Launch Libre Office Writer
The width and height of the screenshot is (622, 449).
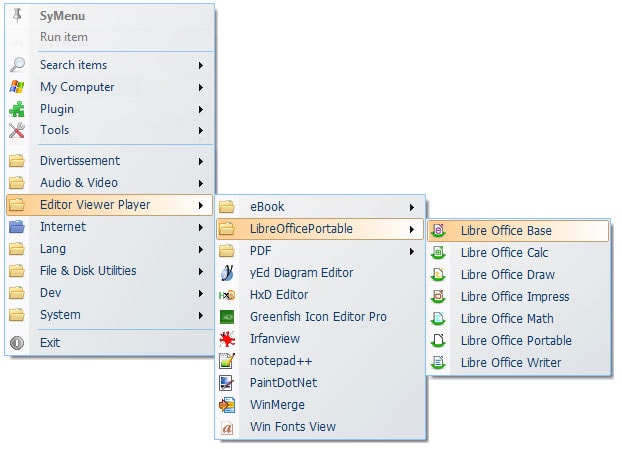tap(518, 363)
